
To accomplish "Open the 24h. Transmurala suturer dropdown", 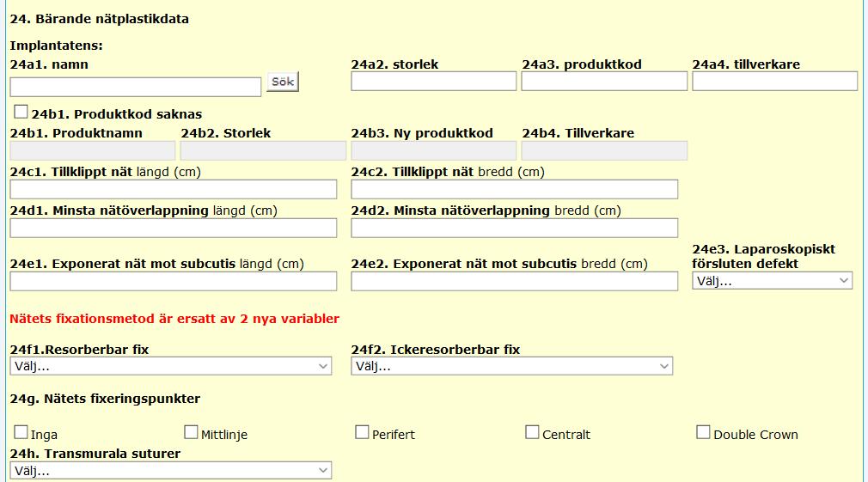I will click(170, 470).
